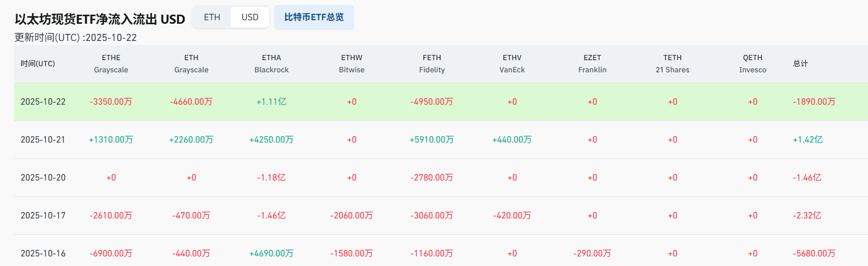Click the 时间(UTC) column header
The height and width of the screenshot is (266, 868).
pyautogui.click(x=38, y=64)
